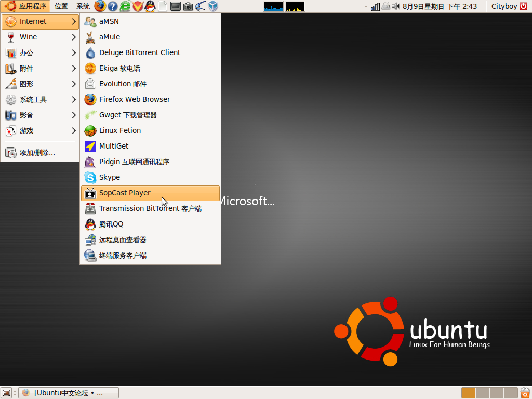Open the 系统 panel menu

[x=83, y=6]
